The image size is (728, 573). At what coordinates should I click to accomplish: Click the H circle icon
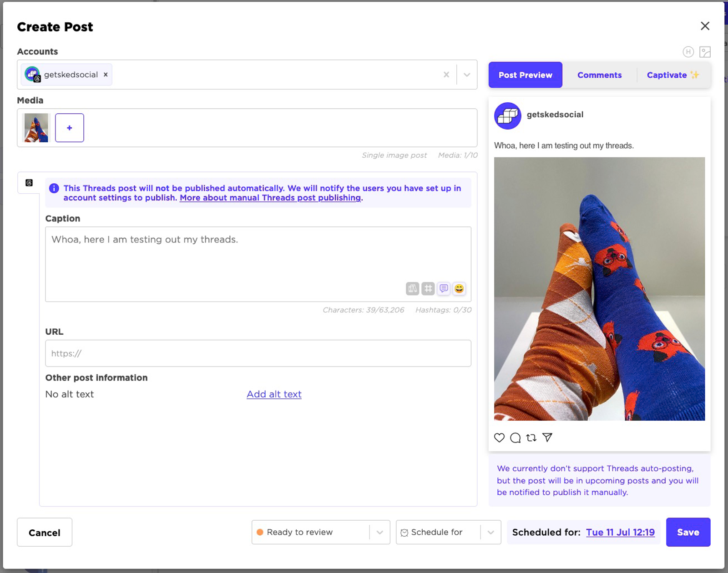pos(688,52)
